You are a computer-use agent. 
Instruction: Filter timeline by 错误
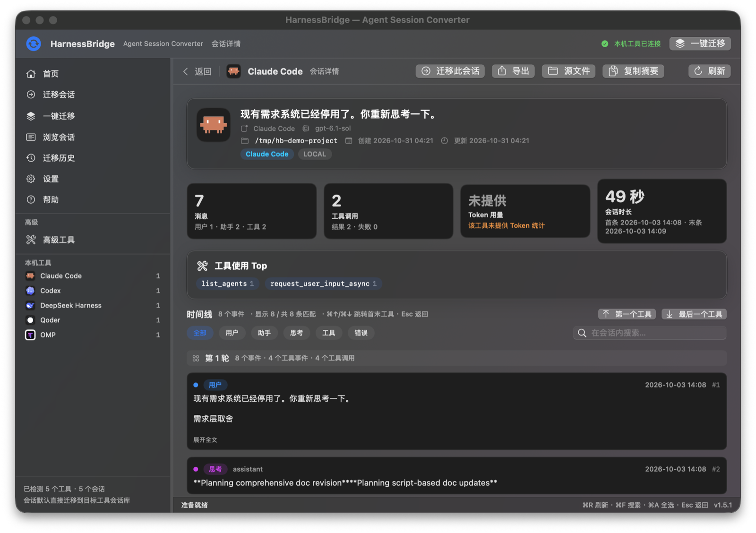pos(361,333)
